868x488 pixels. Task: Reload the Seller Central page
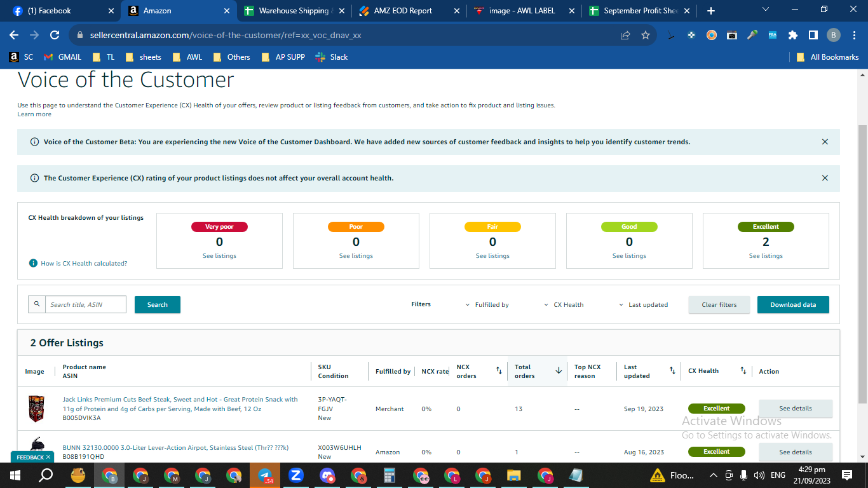point(55,36)
